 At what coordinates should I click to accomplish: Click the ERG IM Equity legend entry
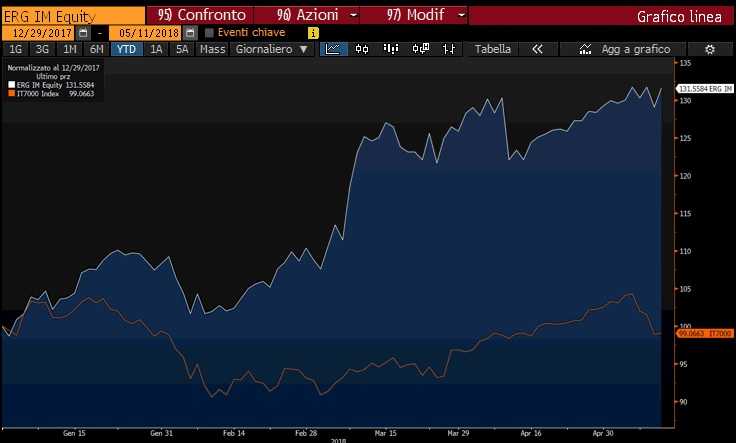coord(51,85)
